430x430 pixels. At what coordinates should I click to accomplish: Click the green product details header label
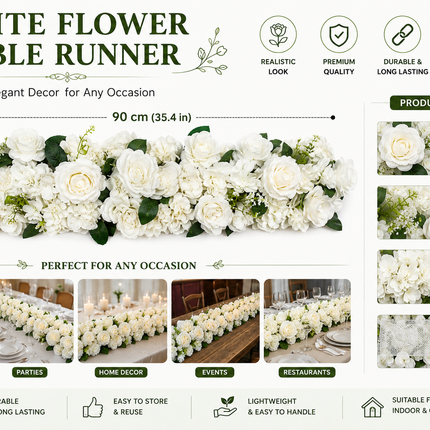tap(410, 103)
